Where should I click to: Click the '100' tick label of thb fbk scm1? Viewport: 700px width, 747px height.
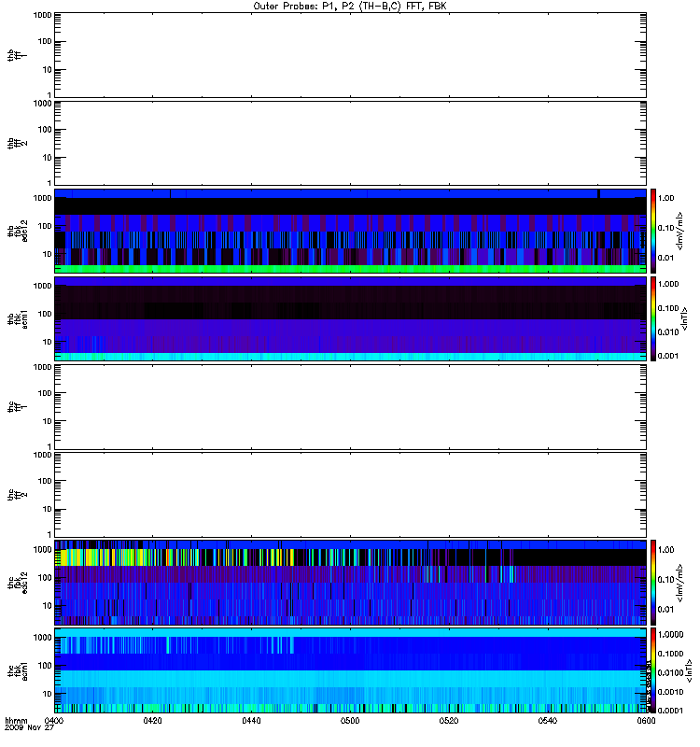45,314
